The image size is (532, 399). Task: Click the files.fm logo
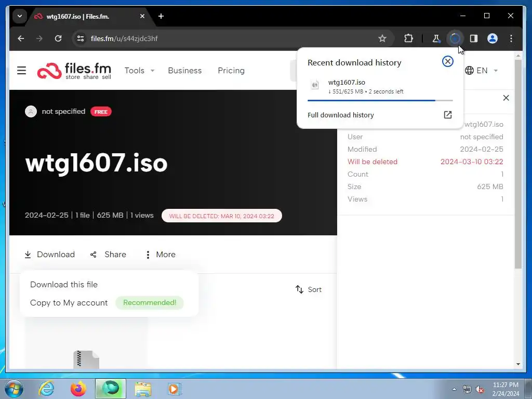(x=74, y=71)
